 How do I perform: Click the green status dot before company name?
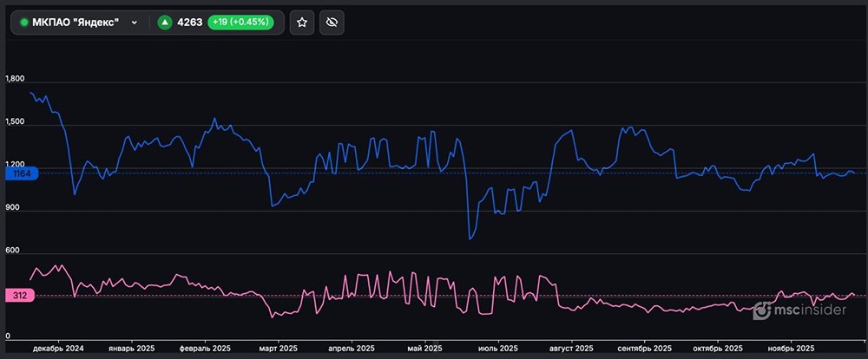click(x=24, y=23)
